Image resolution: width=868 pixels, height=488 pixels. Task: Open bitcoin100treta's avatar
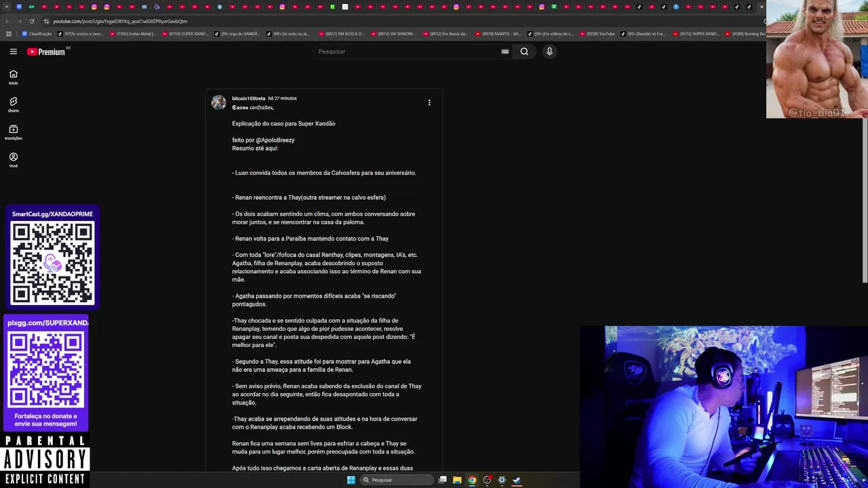pyautogui.click(x=218, y=102)
